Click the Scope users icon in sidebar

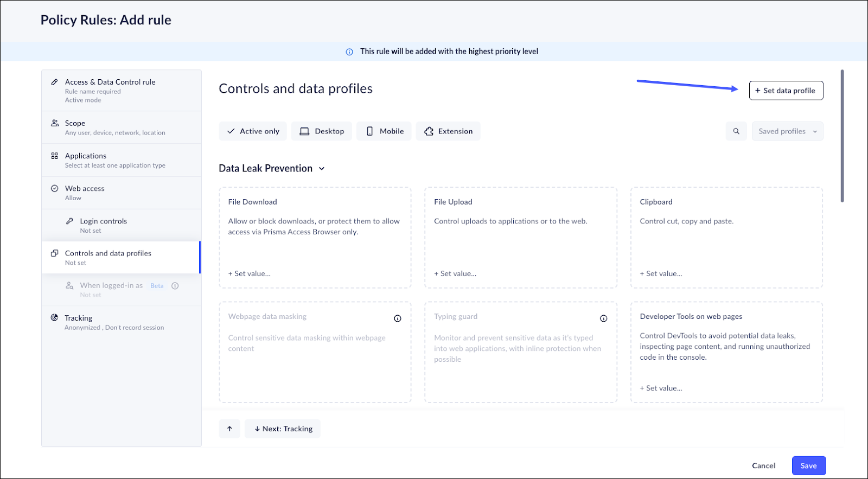pyautogui.click(x=55, y=123)
